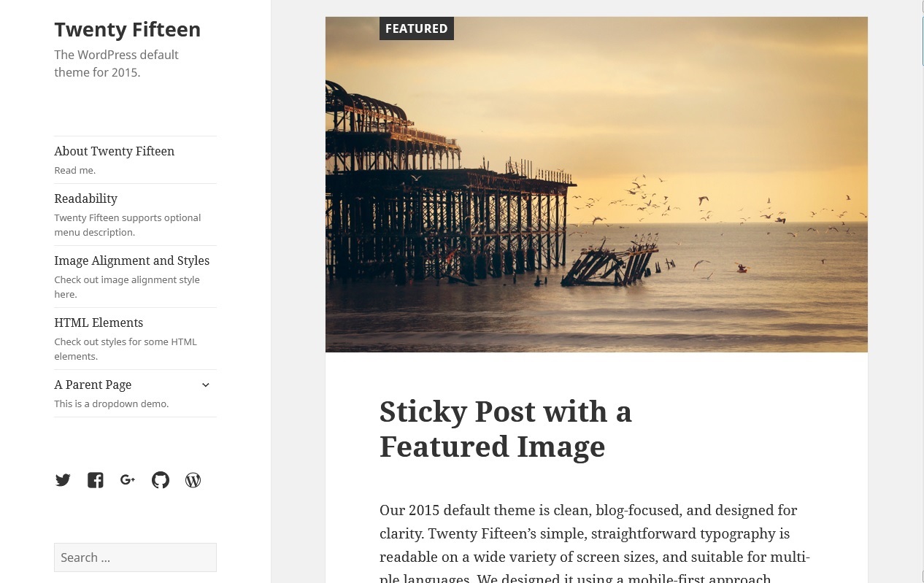This screenshot has height=583, width=924.
Task: Click 'Twenty Fifteen supports optional menu description.' text
Action: click(127, 225)
